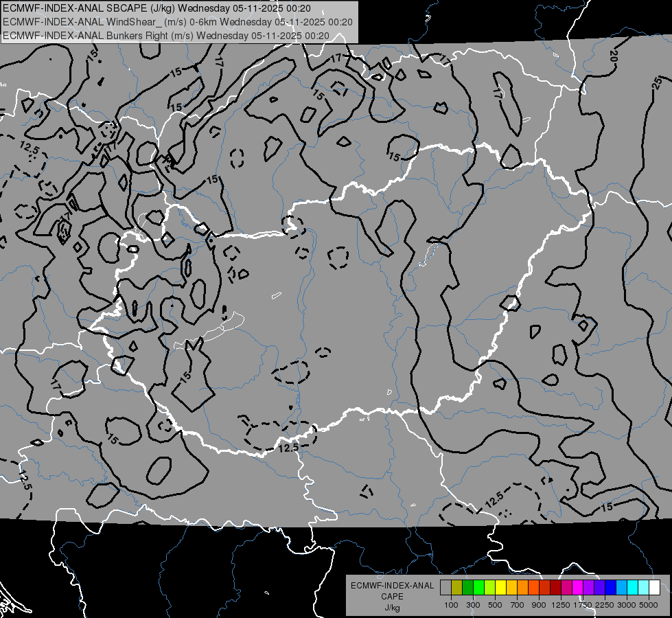Screen dimensions: 672x618
Task: Click the '100' legend scale value
Action: [451, 605]
